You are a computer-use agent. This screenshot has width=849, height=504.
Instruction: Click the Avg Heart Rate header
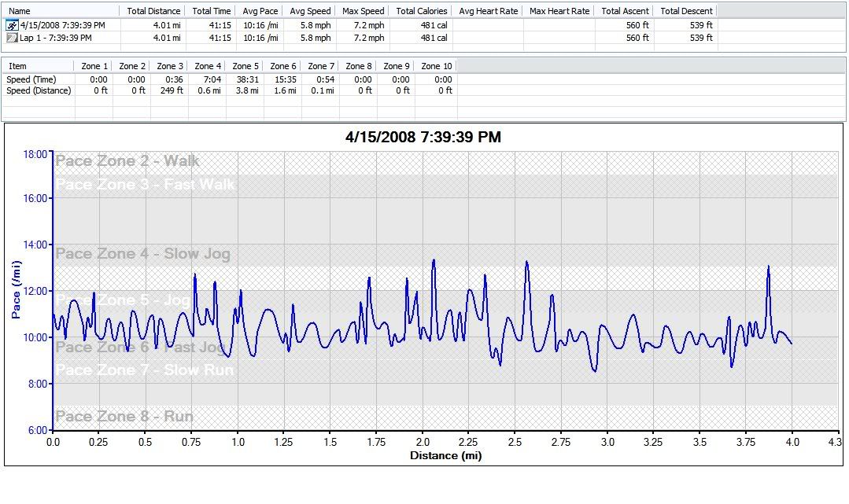pos(488,11)
